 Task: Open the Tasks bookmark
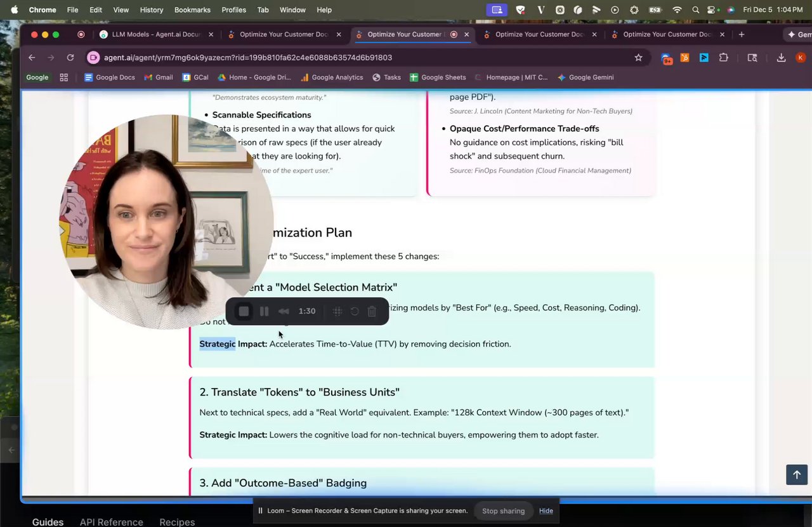point(386,77)
